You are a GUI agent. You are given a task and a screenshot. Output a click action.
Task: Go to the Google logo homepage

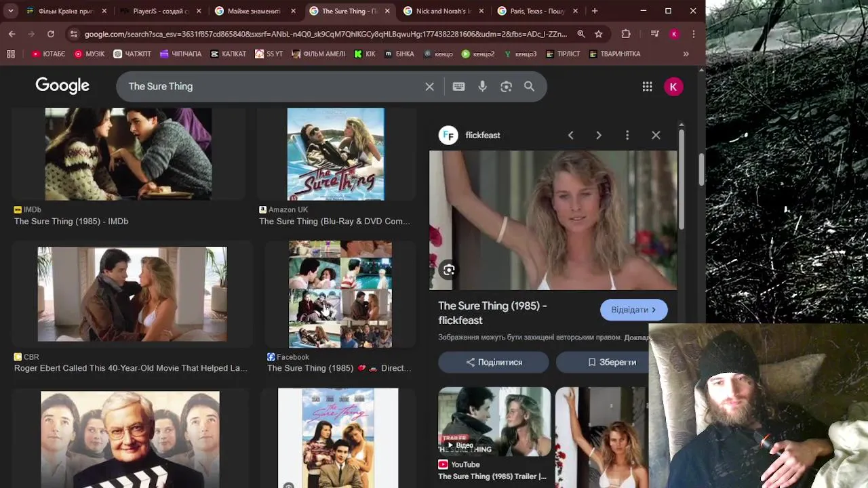[x=62, y=85]
